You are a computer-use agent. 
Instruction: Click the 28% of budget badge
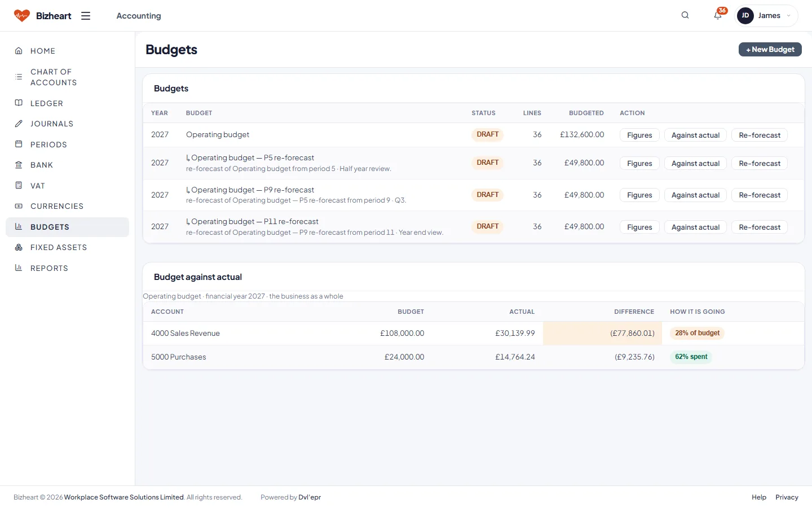[x=697, y=333]
